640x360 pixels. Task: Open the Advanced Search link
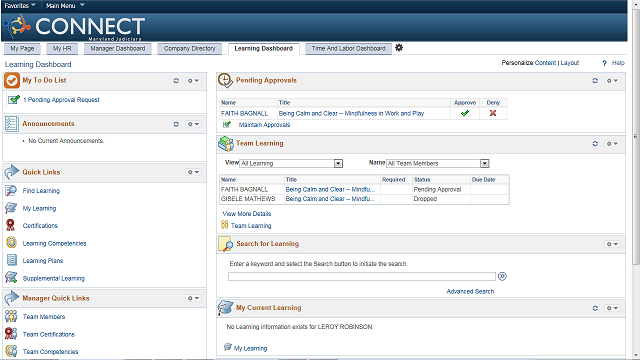pos(470,291)
